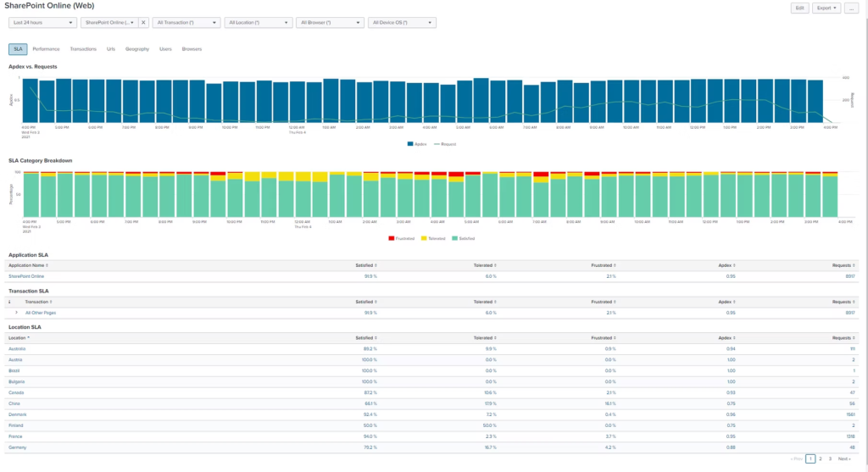
Task: Click the Edit button
Action: (x=799, y=8)
